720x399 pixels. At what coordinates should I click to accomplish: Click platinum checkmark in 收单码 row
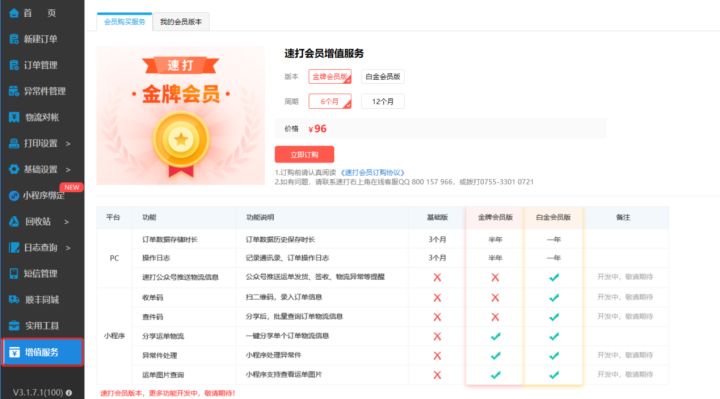(554, 298)
